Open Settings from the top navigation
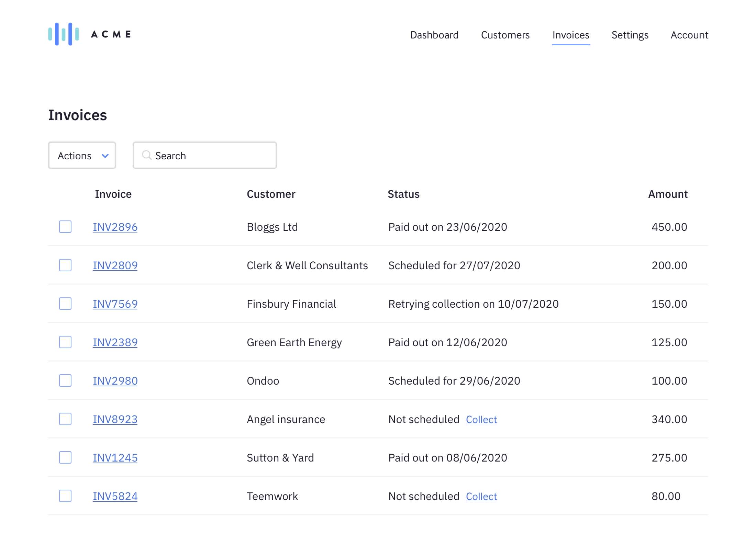Image resolution: width=756 pixels, height=557 pixels. click(630, 35)
